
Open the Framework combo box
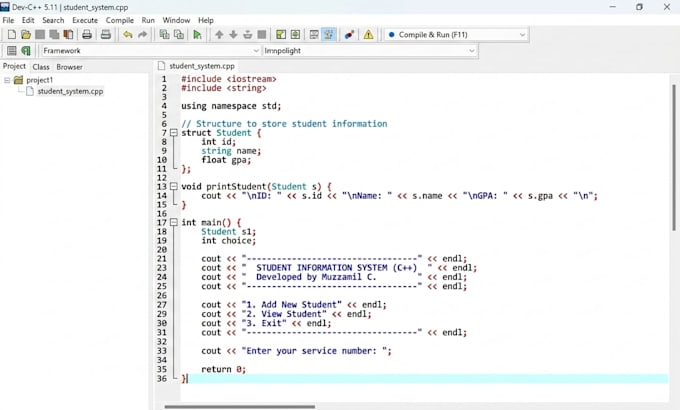[150, 51]
